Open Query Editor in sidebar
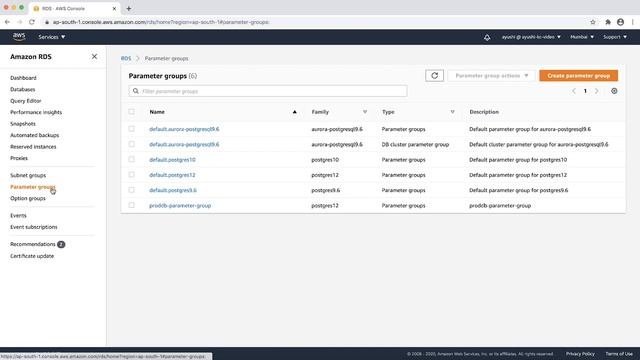The height and width of the screenshot is (360, 640). (x=26, y=100)
